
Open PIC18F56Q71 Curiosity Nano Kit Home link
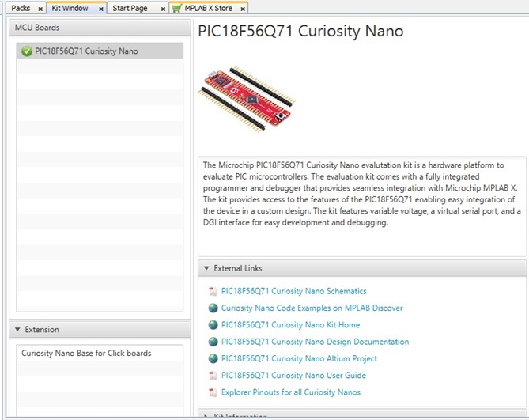[x=290, y=324]
